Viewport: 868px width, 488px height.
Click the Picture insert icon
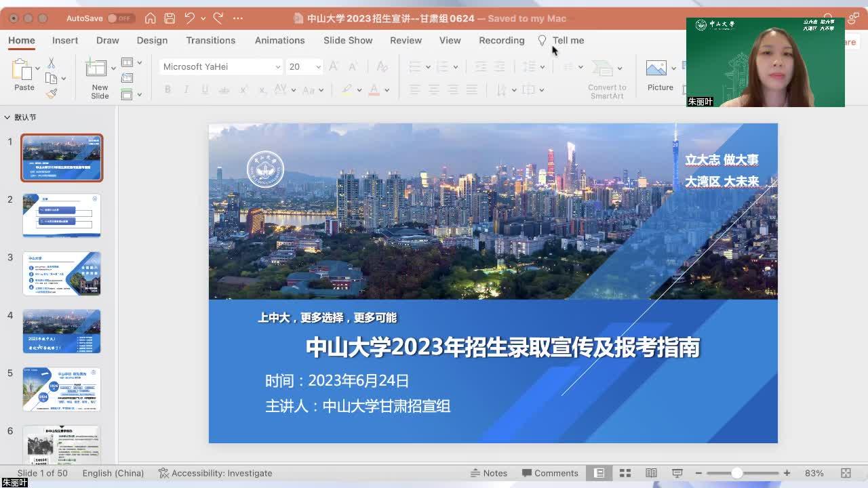point(656,68)
